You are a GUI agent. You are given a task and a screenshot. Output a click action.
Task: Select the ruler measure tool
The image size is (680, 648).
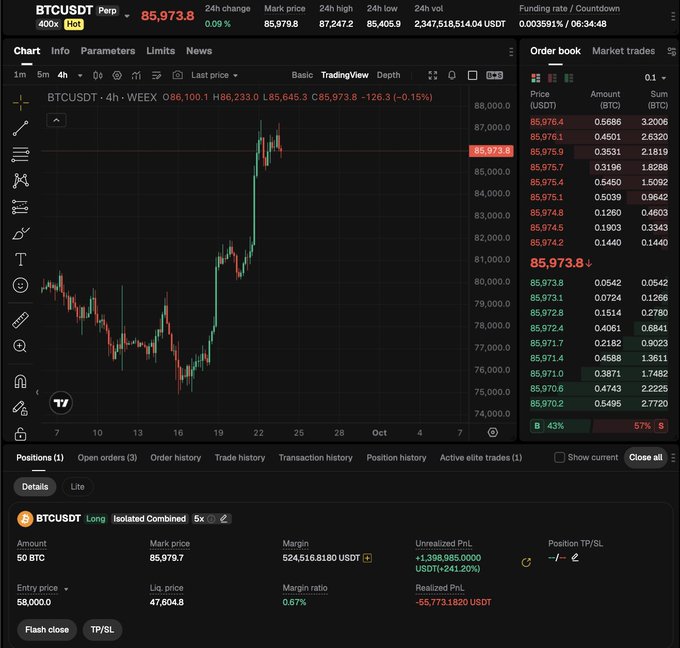click(20, 320)
